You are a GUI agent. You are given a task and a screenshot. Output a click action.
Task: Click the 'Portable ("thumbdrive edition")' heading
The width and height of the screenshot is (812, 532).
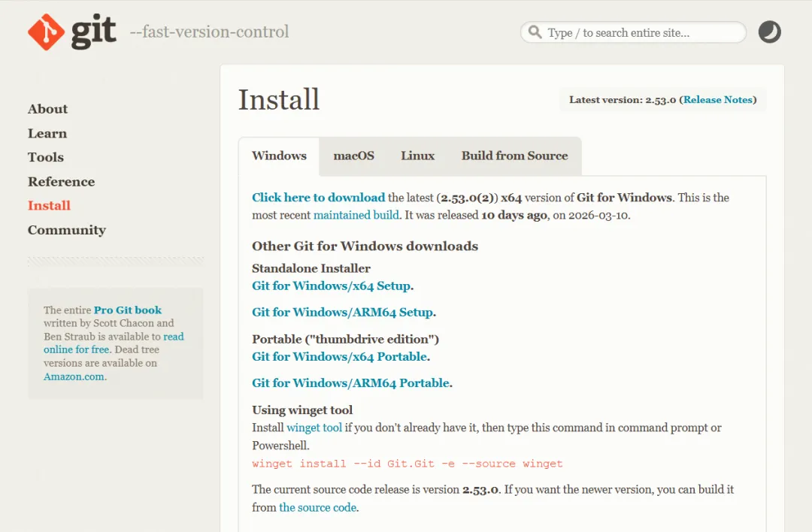(345, 340)
